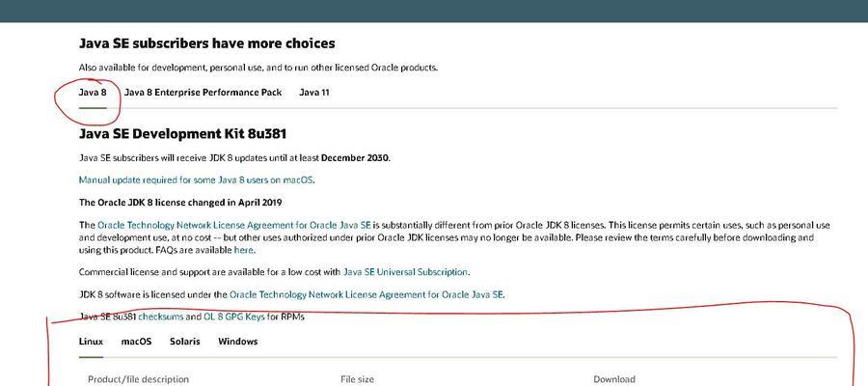868x386 pixels.
Task: Switch to the macOS platform tab
Action: pos(136,342)
